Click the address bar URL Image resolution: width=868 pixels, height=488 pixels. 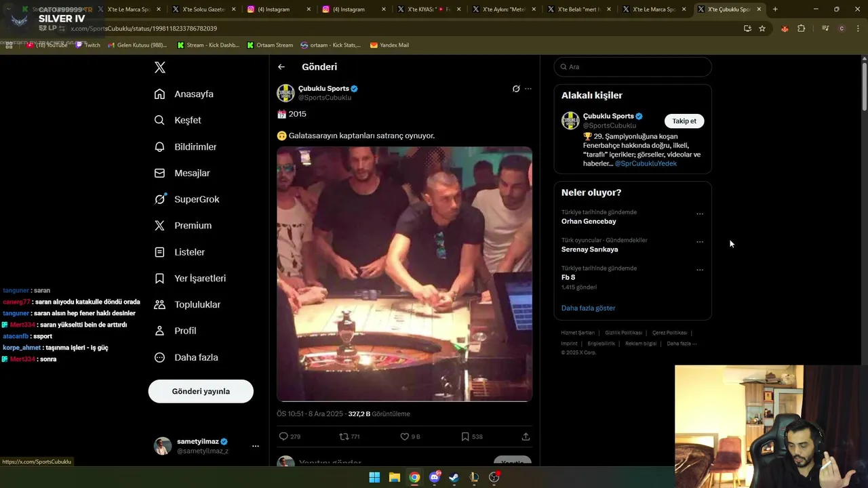click(144, 28)
